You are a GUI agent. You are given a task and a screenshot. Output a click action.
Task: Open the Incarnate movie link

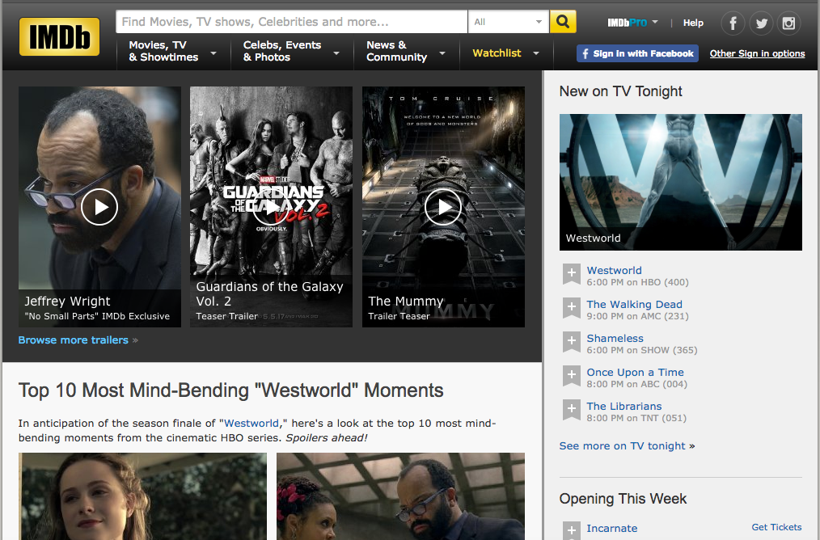[612, 528]
